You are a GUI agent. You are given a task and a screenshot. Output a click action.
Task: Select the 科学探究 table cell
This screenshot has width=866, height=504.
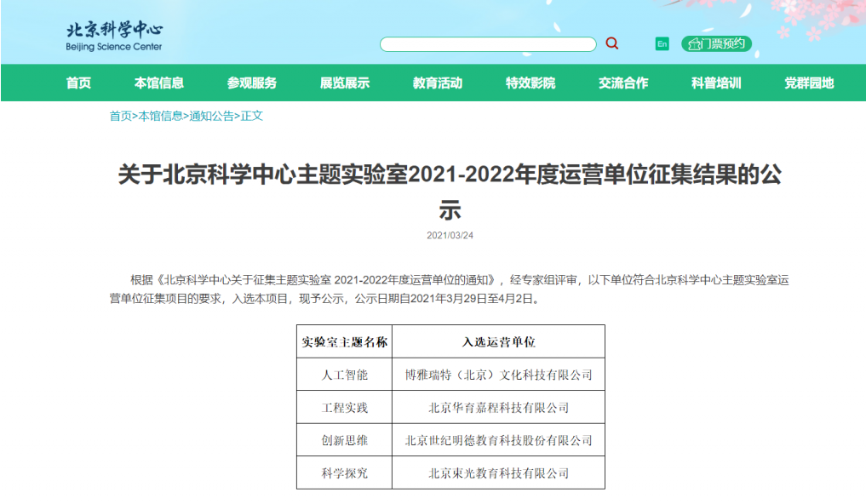click(345, 473)
